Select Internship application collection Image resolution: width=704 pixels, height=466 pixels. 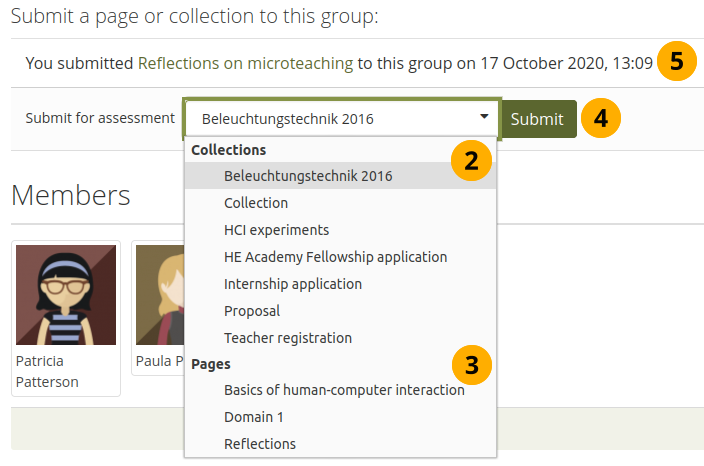[x=293, y=284]
